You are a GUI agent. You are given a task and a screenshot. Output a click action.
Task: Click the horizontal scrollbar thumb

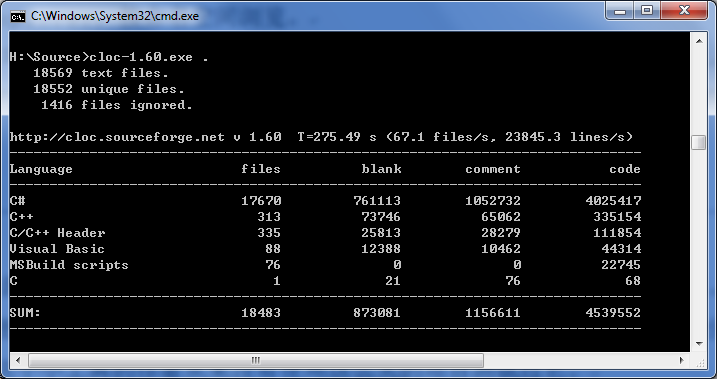click(x=256, y=360)
